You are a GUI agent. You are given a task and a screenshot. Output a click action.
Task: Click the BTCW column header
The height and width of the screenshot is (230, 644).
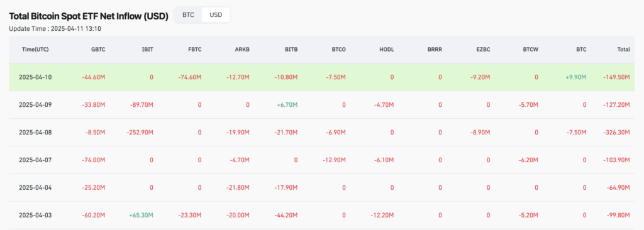point(530,49)
